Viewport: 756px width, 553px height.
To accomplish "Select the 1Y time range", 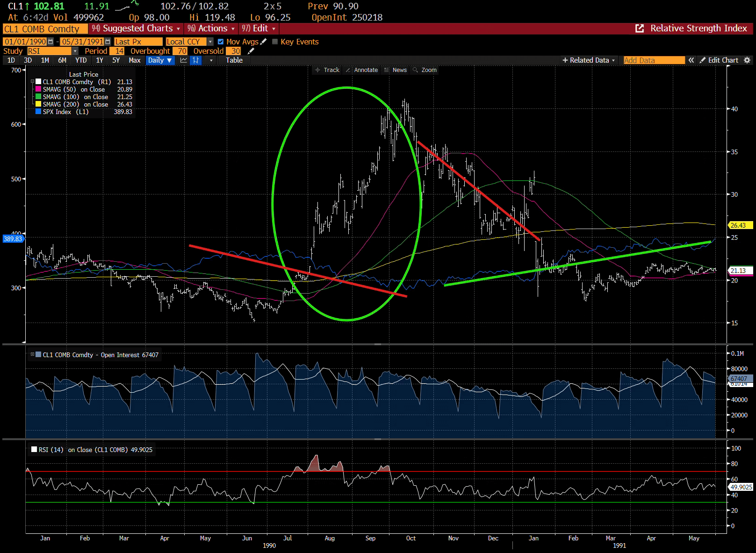I will pyautogui.click(x=100, y=60).
